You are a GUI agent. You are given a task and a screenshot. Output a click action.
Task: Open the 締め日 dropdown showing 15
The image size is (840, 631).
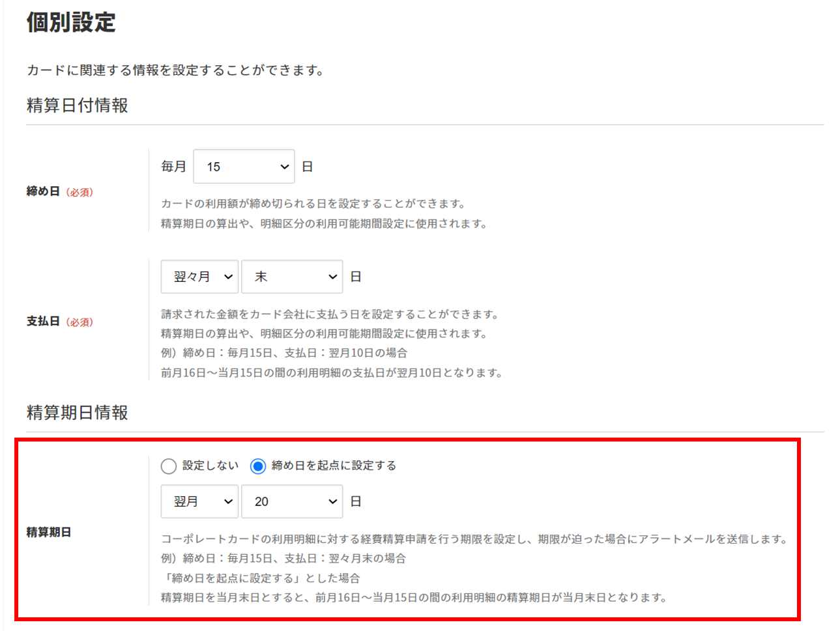(x=243, y=167)
